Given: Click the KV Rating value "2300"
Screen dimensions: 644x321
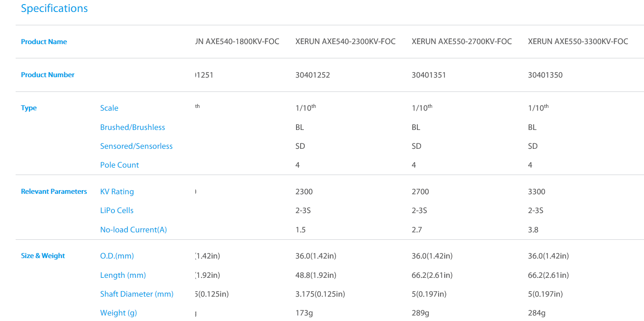Looking at the screenshot, I should point(304,191).
